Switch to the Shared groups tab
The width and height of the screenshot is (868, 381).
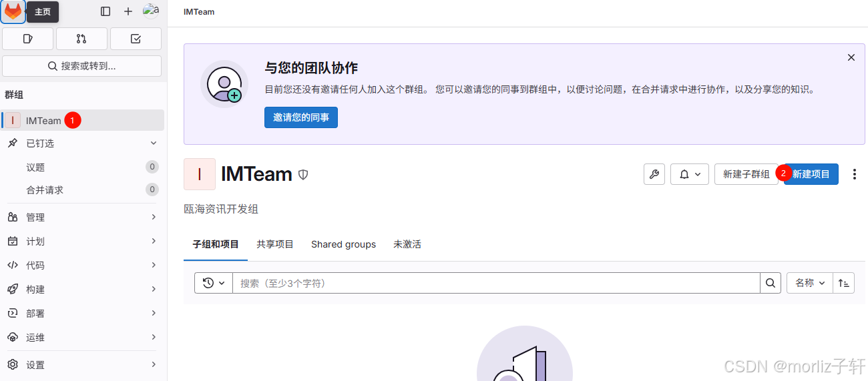coord(343,244)
